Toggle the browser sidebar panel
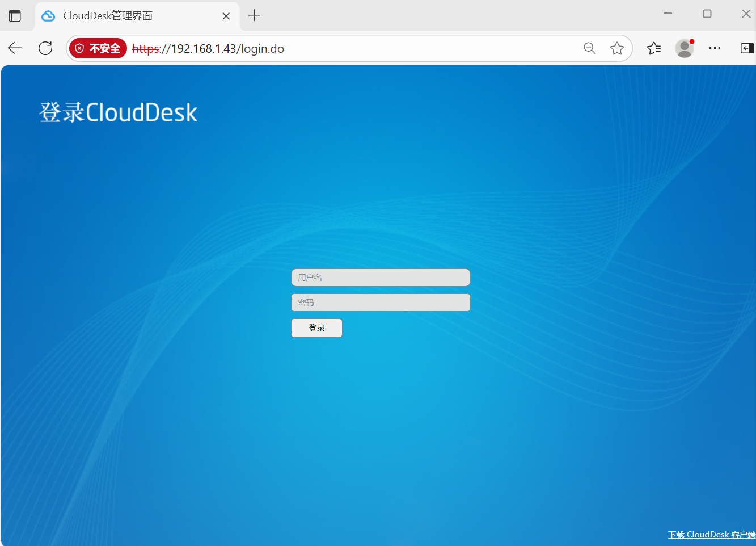Screen dimensions: 756x546 tap(747, 48)
